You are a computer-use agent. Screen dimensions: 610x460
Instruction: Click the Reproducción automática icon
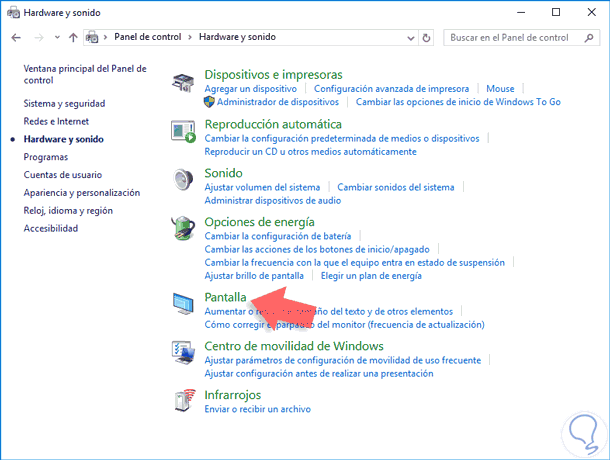[x=183, y=132]
